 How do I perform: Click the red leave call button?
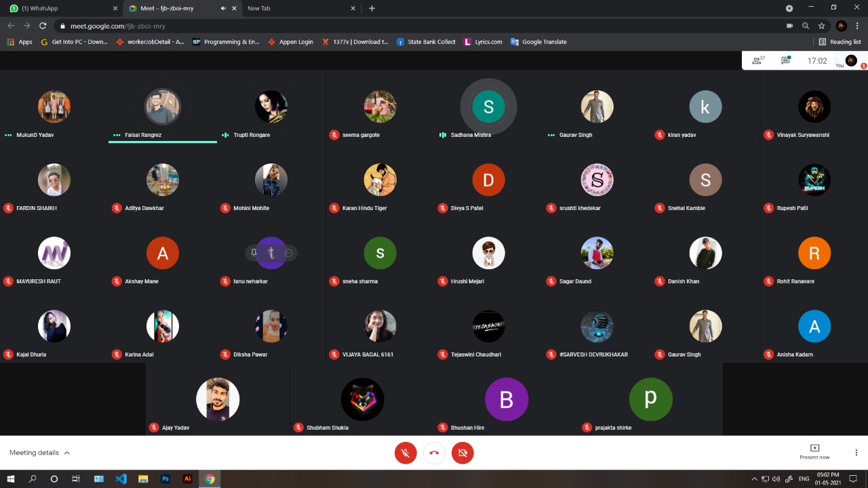[434, 453]
